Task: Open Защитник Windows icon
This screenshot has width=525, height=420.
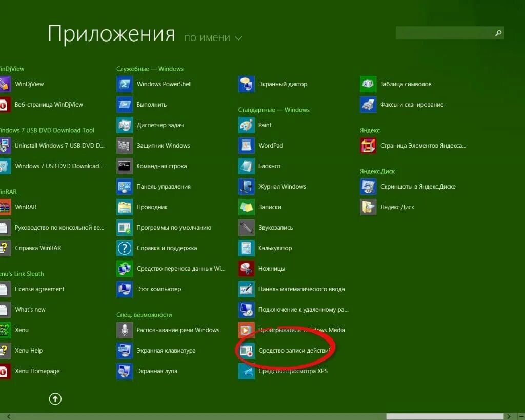Action: (x=125, y=145)
